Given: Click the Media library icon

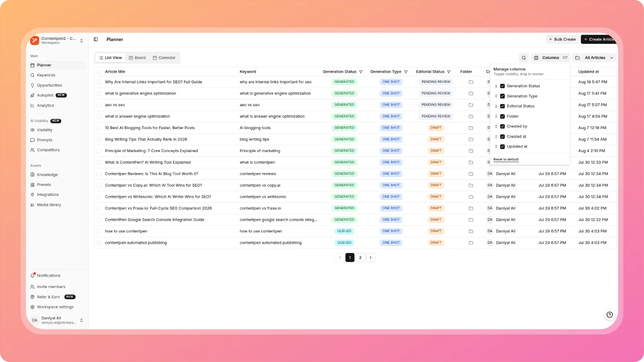Looking at the screenshot, I should 33,205.
